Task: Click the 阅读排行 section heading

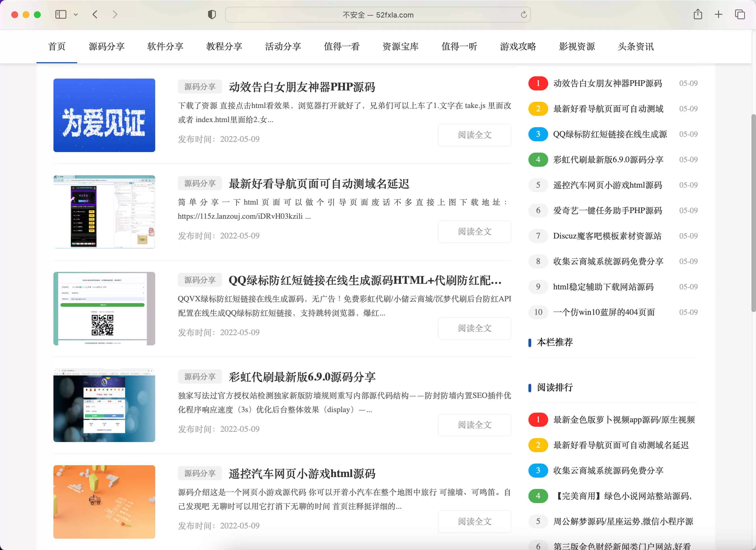Action: [555, 387]
